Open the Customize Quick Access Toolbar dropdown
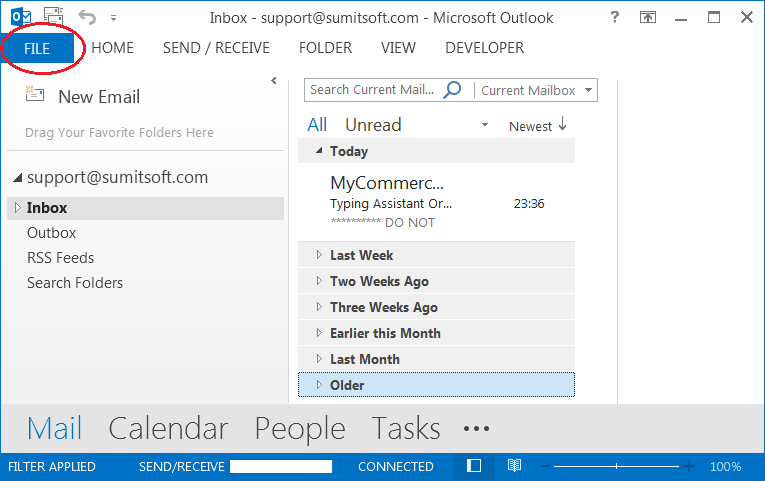The image size is (765, 481). (113, 18)
